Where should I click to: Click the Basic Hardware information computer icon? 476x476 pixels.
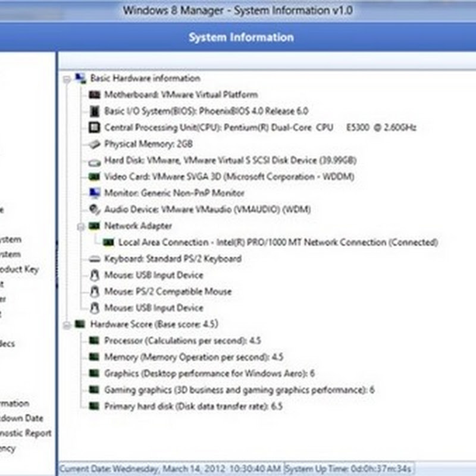point(80,79)
